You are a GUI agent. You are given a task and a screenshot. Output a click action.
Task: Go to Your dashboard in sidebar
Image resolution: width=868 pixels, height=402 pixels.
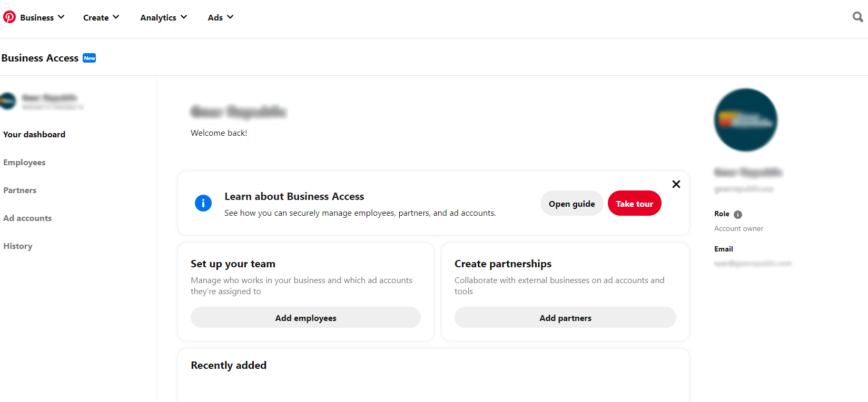(34, 135)
